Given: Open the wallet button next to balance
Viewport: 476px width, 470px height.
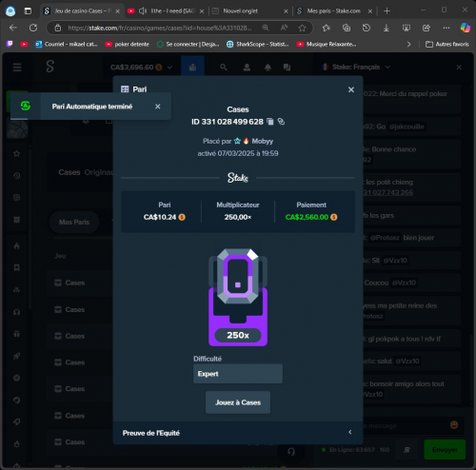Looking at the screenshot, I should pyautogui.click(x=192, y=66).
